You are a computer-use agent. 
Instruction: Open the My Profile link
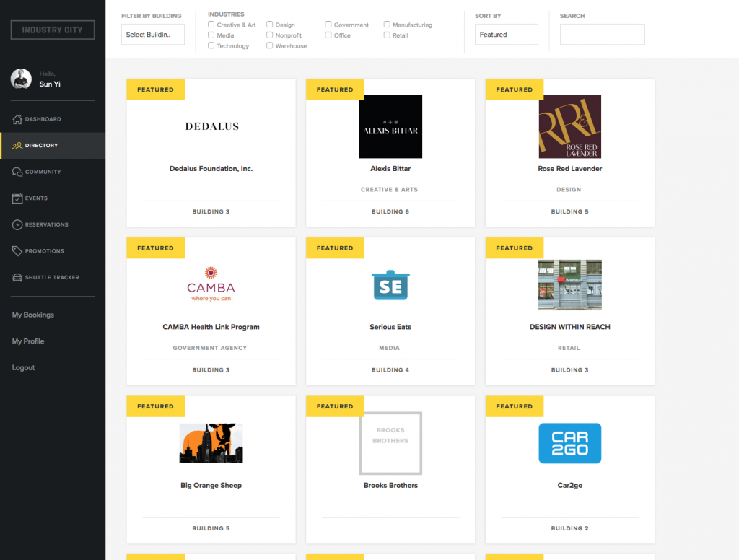28,341
